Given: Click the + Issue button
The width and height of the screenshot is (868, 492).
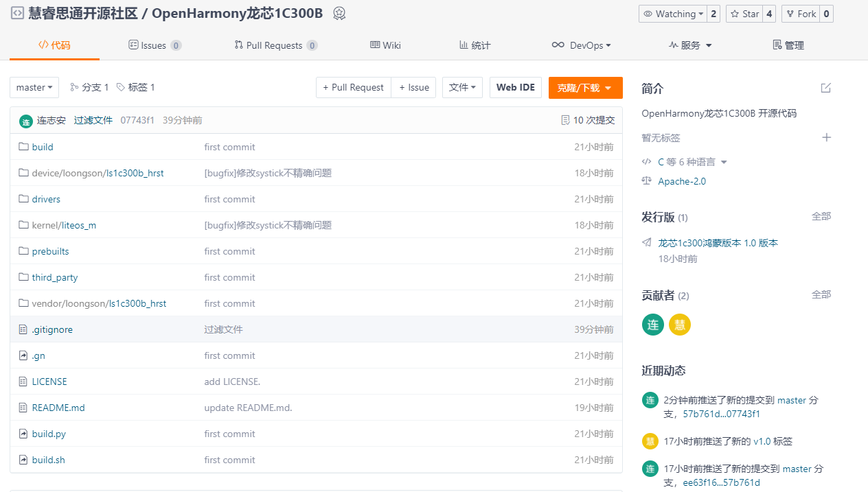Looking at the screenshot, I should 414,87.
